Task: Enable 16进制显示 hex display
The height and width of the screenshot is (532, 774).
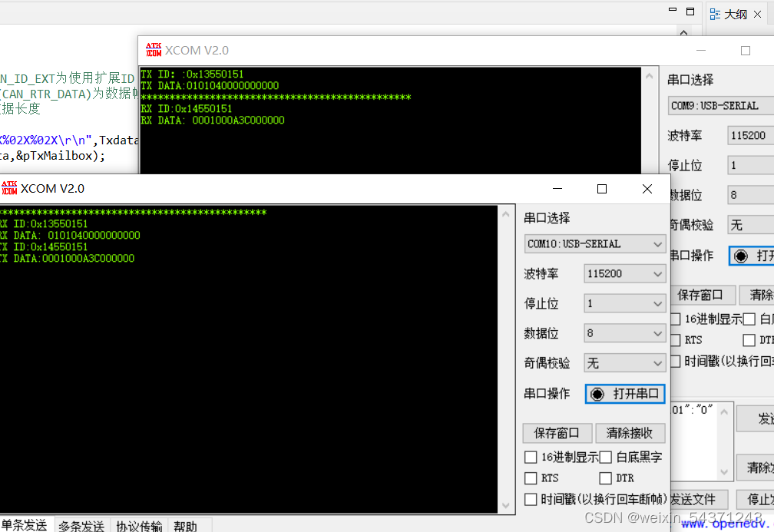Action: coord(531,457)
